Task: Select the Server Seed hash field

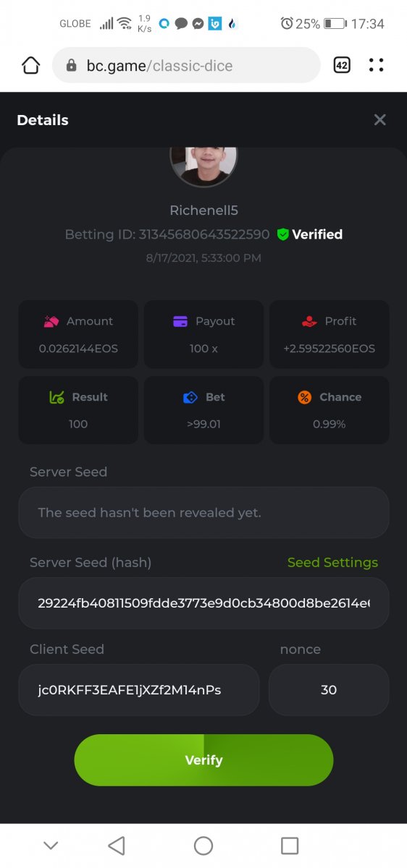Action: point(204,603)
